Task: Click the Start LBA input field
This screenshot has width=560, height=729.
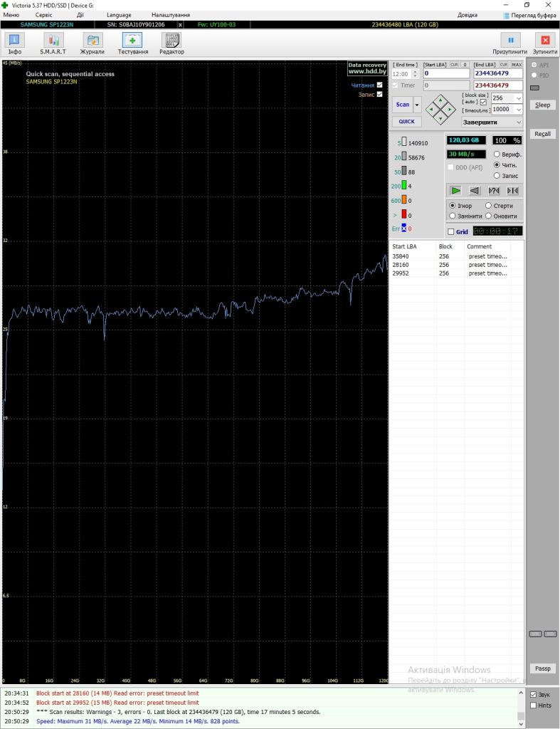Action: pos(447,73)
